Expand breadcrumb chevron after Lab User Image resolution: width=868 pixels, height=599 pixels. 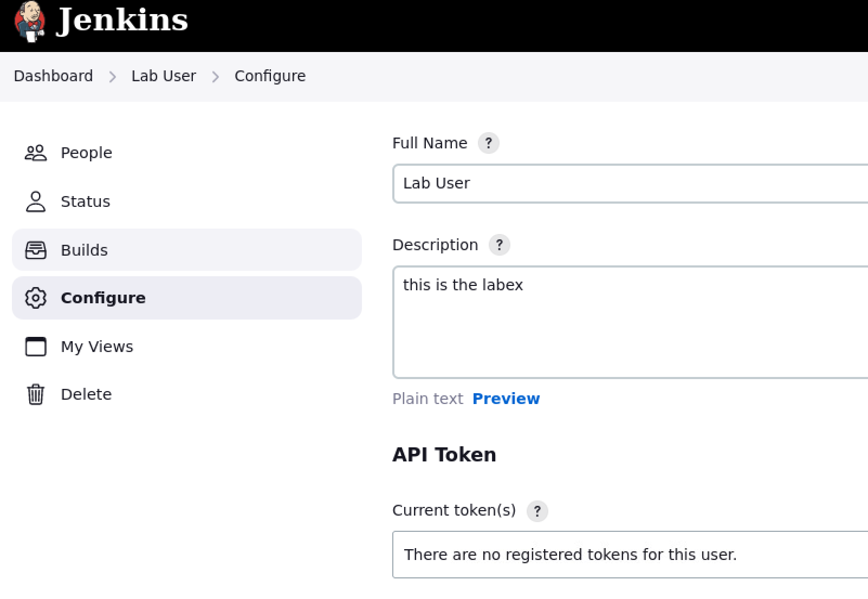(215, 77)
